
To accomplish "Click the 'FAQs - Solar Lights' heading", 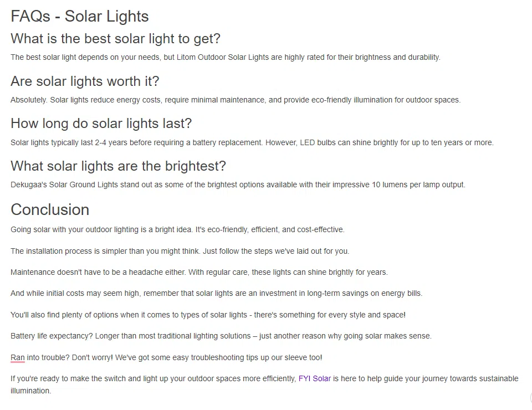I will tap(79, 17).
